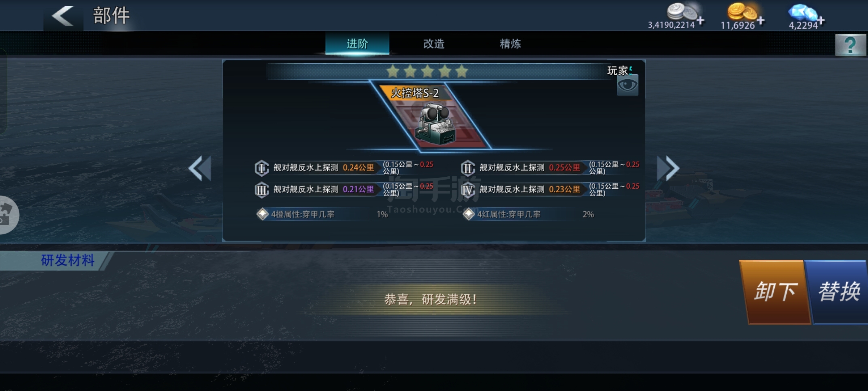Show the previous component with the left chevron
The height and width of the screenshot is (391, 868).
click(x=200, y=168)
